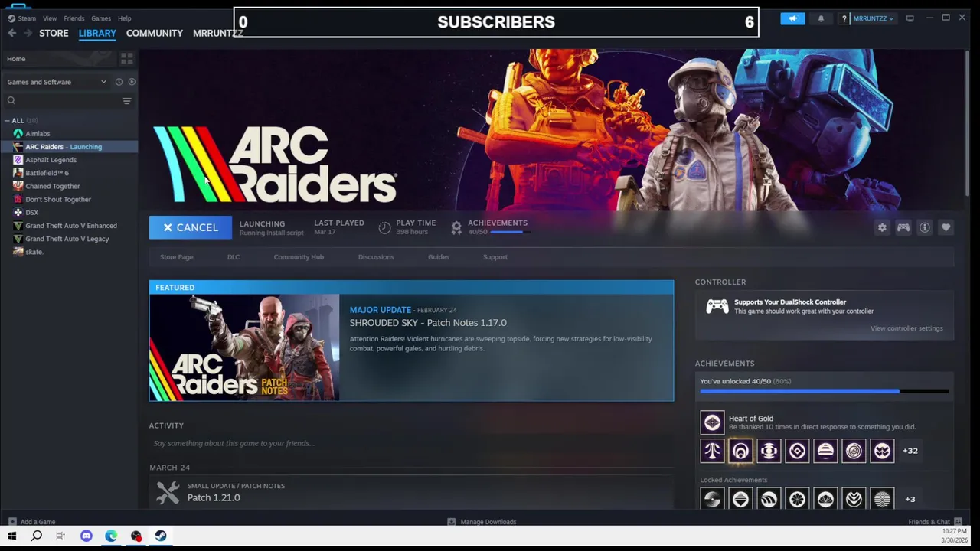Open game settings gear icon
The height and width of the screenshot is (551, 980).
882,227
